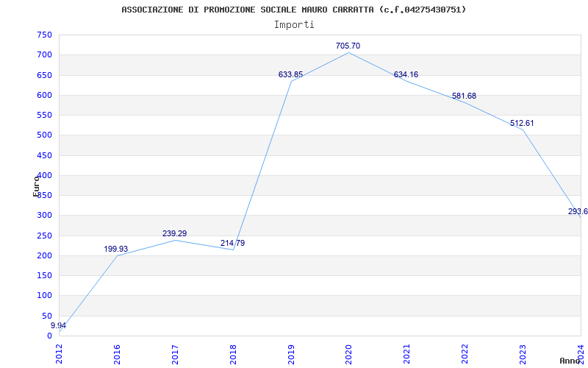Click the 214.79 data label
The image size is (588, 368).
(x=232, y=243)
